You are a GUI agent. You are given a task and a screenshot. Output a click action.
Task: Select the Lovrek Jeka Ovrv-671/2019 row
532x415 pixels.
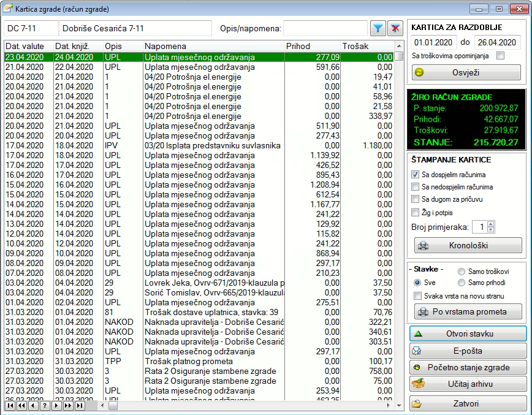pos(199,283)
